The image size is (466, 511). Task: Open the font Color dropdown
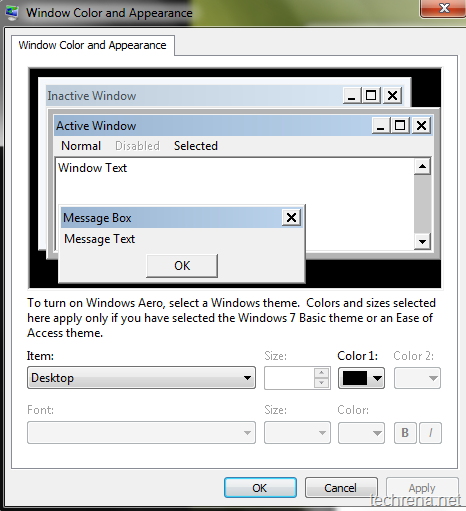(361, 433)
